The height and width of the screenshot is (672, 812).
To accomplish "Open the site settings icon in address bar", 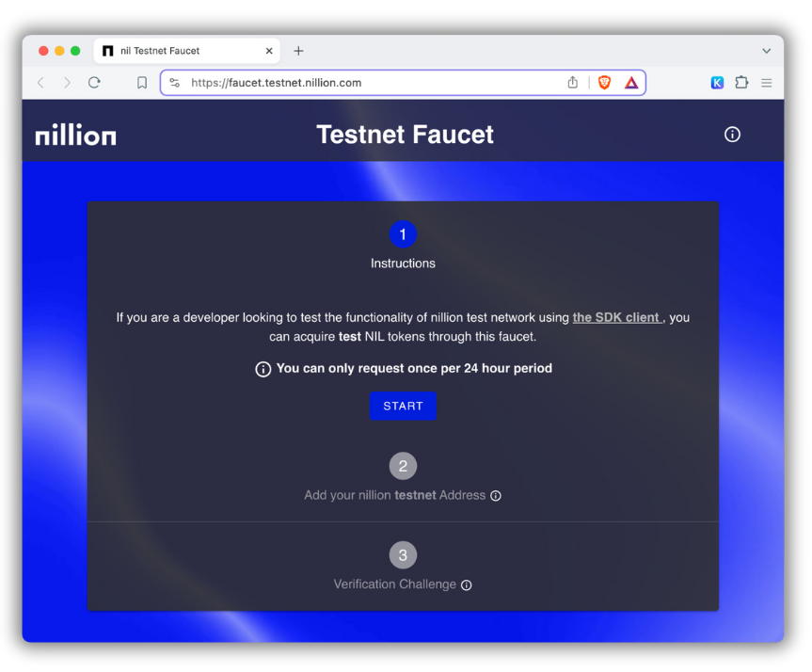I will tap(174, 83).
